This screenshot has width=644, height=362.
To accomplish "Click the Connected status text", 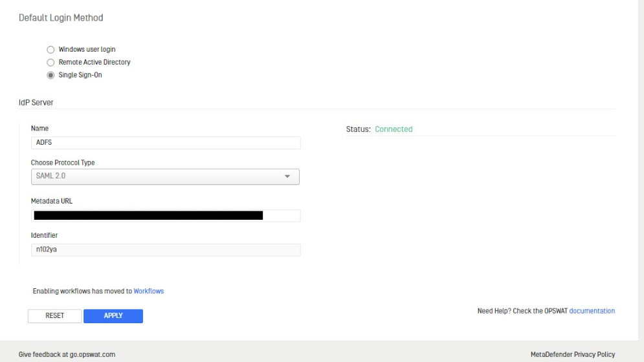I will coord(394,129).
